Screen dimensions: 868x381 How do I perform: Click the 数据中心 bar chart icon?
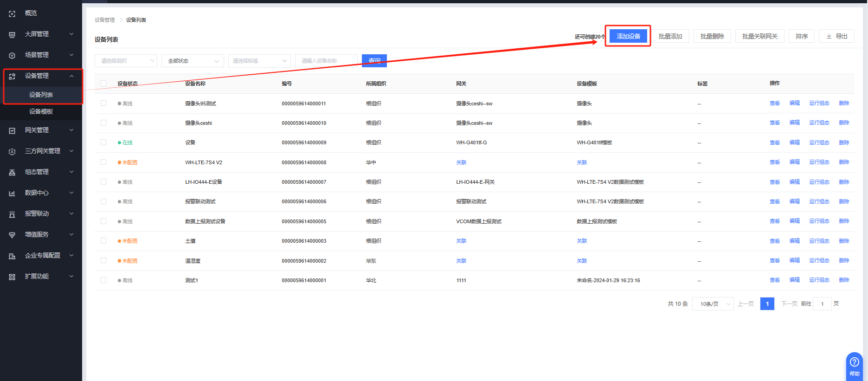[12, 194]
